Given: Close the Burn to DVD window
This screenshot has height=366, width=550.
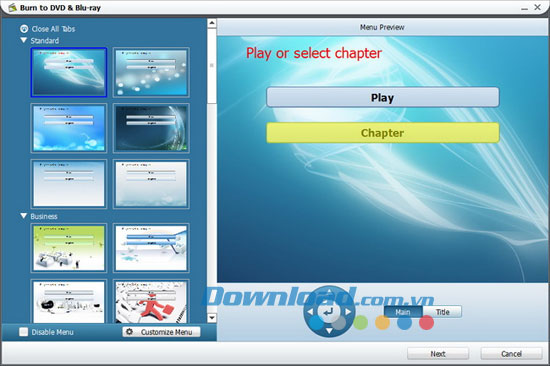Looking at the screenshot, I should [x=537, y=7].
